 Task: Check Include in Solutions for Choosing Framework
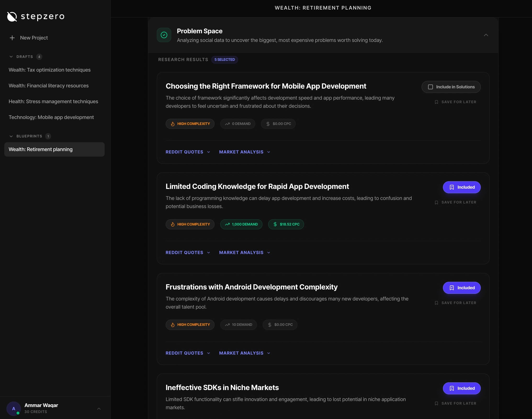[430, 87]
